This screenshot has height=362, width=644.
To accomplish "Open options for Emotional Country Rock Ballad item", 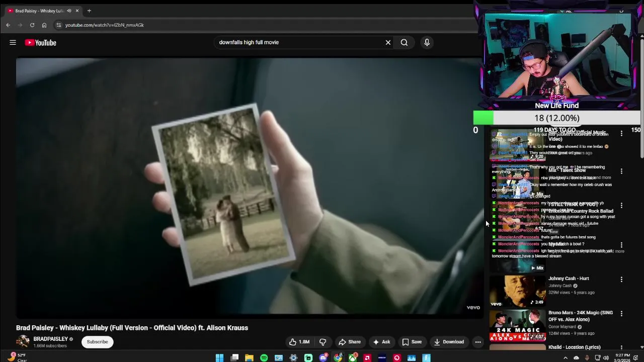I will click(621, 206).
